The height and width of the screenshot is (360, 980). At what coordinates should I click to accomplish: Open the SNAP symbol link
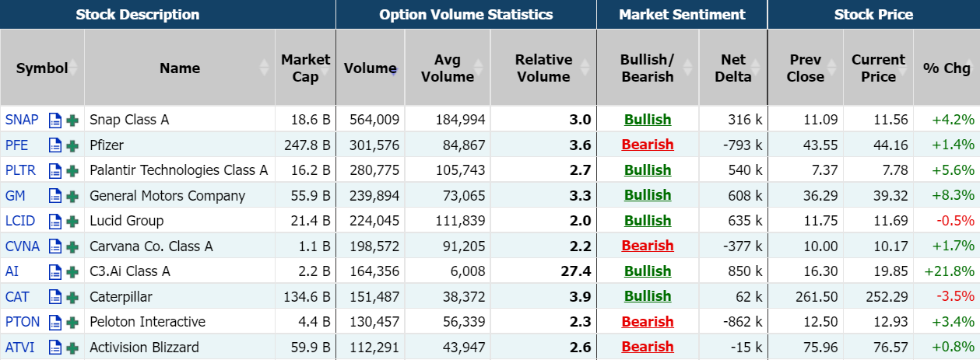pos(22,120)
